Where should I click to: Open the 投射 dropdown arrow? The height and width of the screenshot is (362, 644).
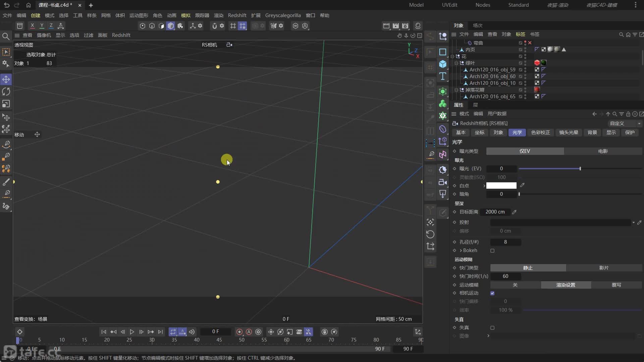pyautogui.click(x=633, y=223)
